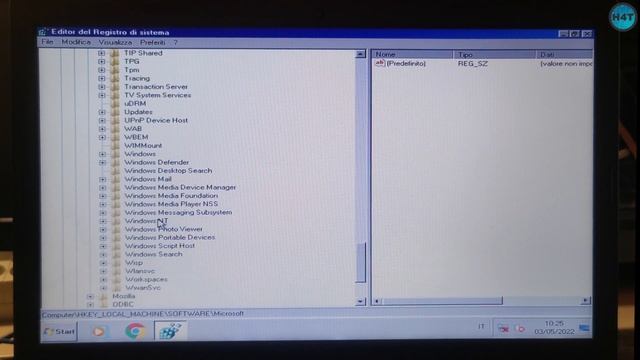Expand the TIP Shared key
The height and width of the screenshot is (360, 640).
pyautogui.click(x=102, y=53)
